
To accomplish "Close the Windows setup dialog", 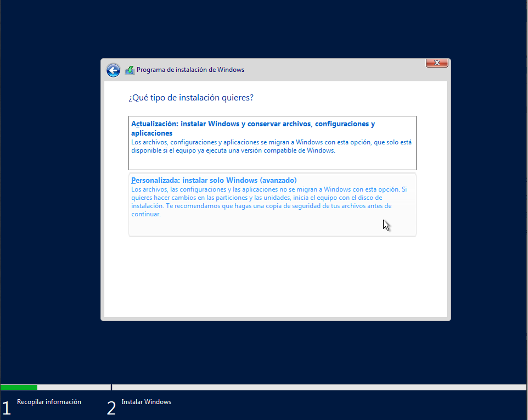I will pos(437,63).
